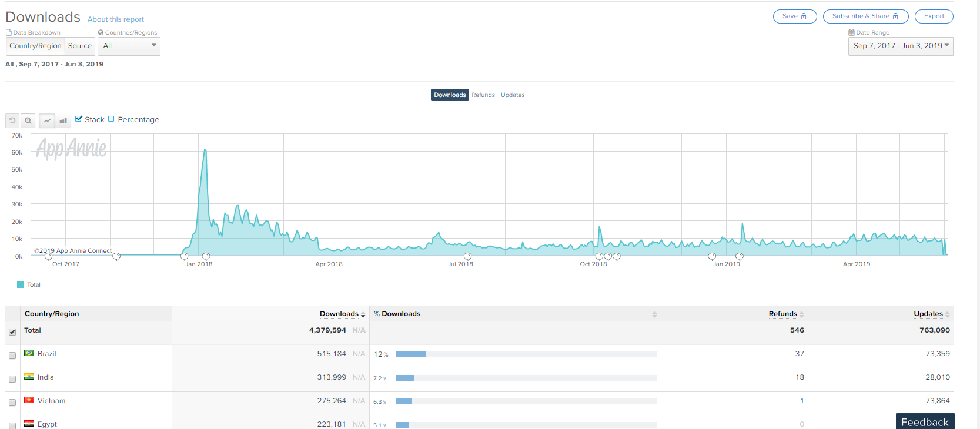Viewport: 980px width, 429px height.
Task: Uncheck the Stack checkbox
Action: pos(79,119)
